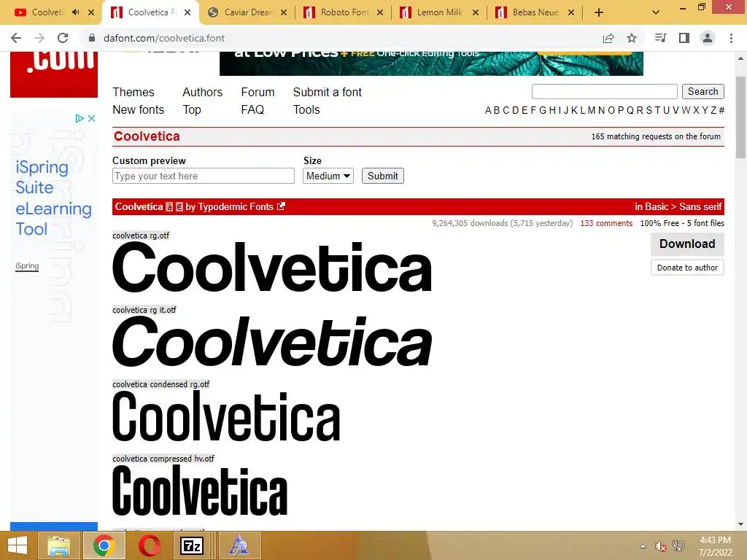The width and height of the screenshot is (747, 560).
Task: Click the coolvetica rg.otf preview image
Action: coord(272,267)
